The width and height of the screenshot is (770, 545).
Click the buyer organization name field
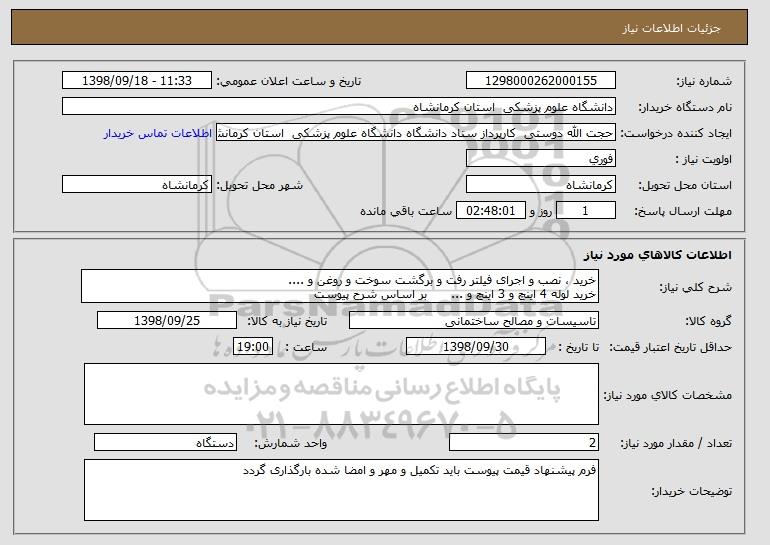pos(339,107)
